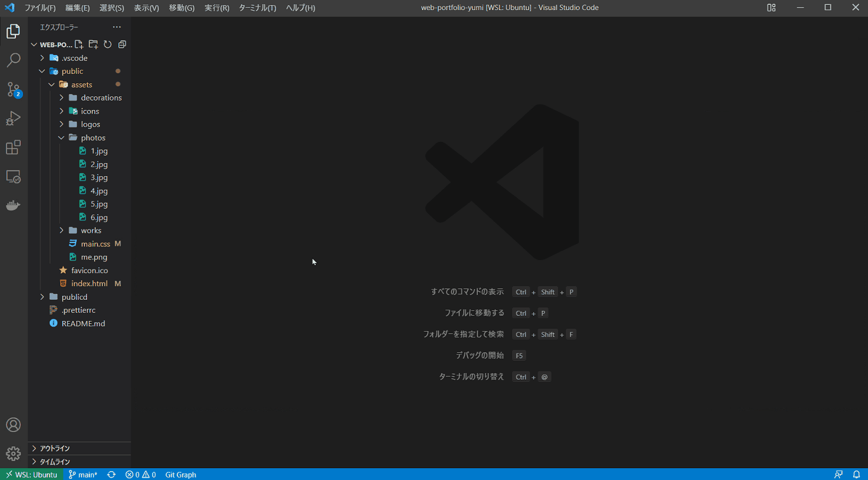Open the README.md file
The height and width of the screenshot is (480, 868).
tap(79, 323)
